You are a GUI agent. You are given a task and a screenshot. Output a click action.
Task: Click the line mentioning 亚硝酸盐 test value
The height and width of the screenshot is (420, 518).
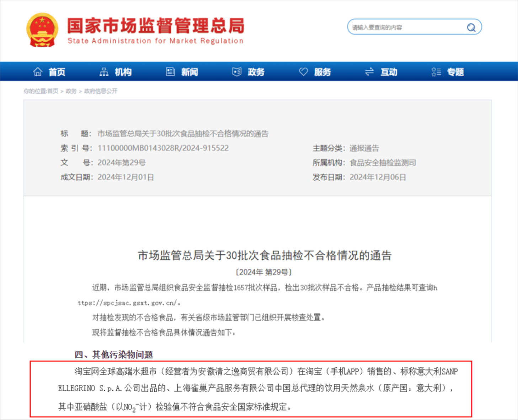[175, 407]
